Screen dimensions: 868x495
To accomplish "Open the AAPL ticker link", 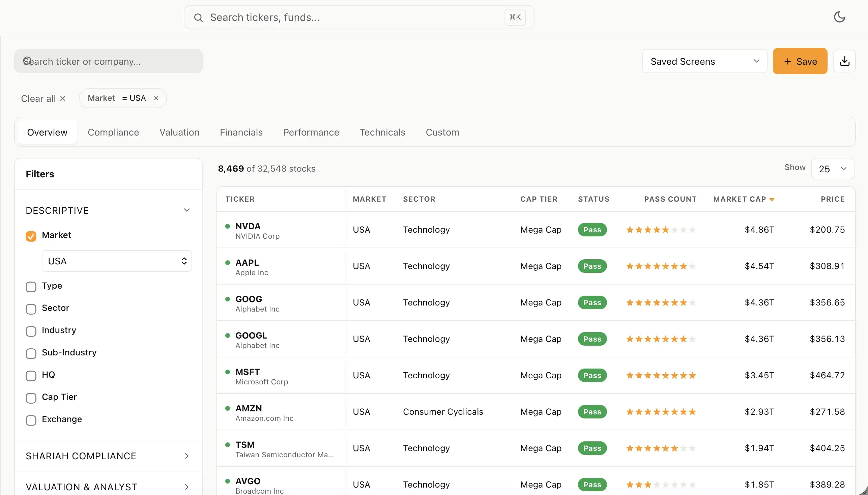I will [247, 263].
